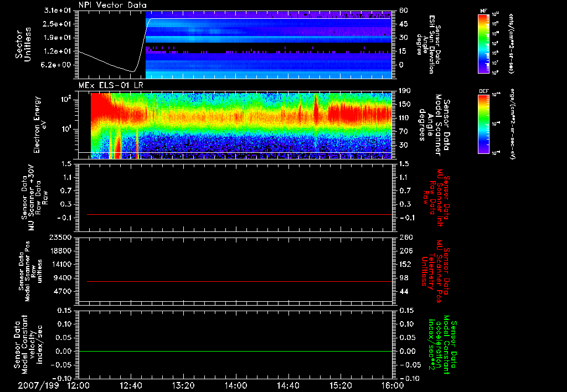567x392 pixels.
Task: Click the '9400' scanner position tick label
Action: (63, 278)
